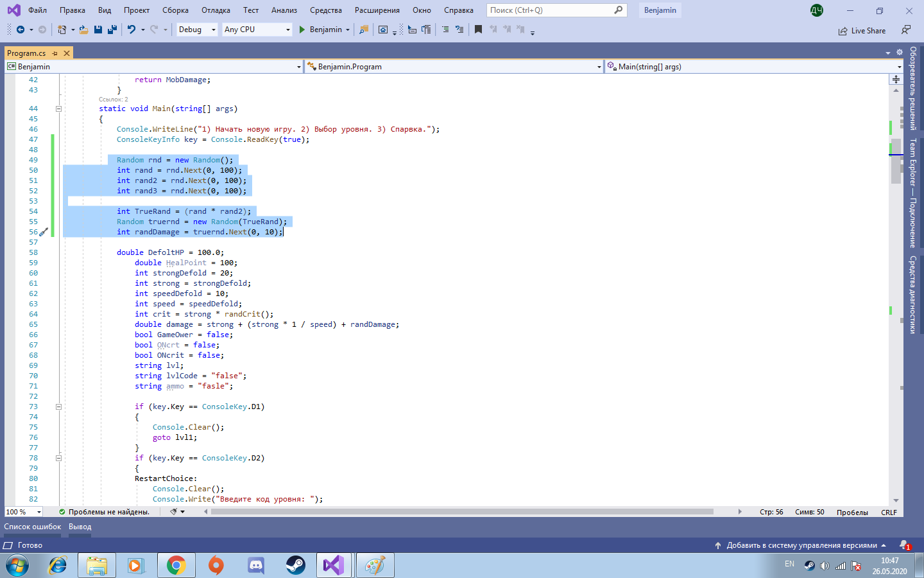924x578 pixels.
Task: Click the column/format document icon in toolbar
Action: (426, 30)
